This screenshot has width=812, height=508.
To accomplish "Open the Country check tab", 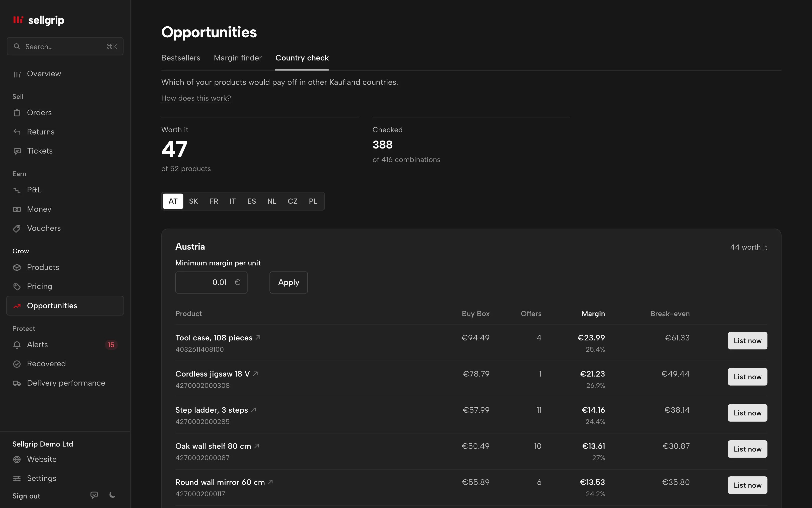I will point(302,58).
